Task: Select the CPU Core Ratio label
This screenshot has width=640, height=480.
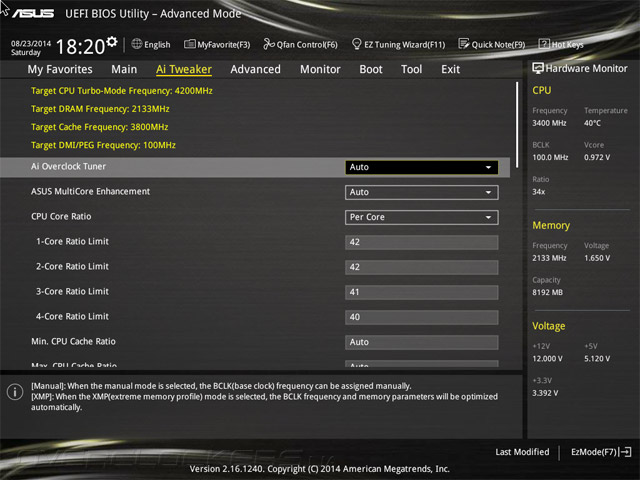Action: click(61, 216)
